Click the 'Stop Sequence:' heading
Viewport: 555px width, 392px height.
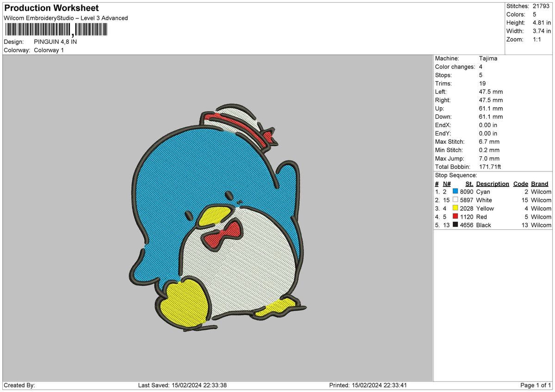pos(456,175)
